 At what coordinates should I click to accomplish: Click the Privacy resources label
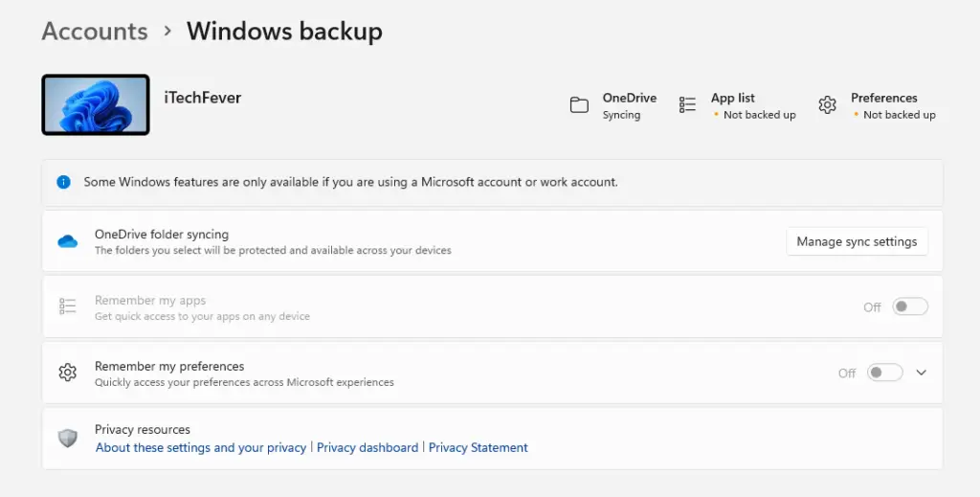(x=143, y=429)
